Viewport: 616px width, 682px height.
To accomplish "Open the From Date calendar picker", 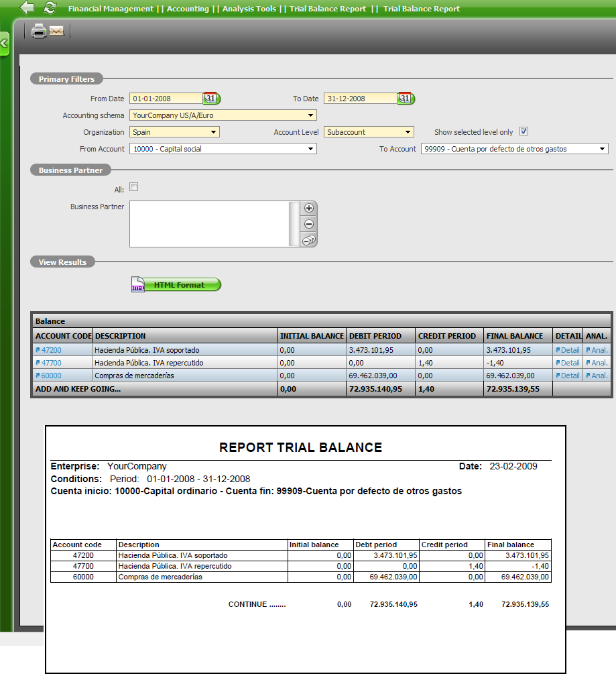I will tap(210, 99).
